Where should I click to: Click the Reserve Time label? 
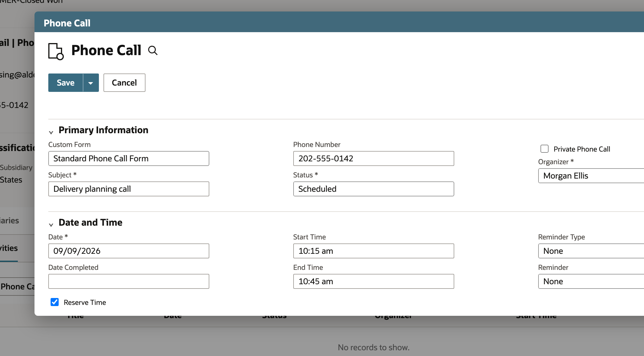click(85, 302)
